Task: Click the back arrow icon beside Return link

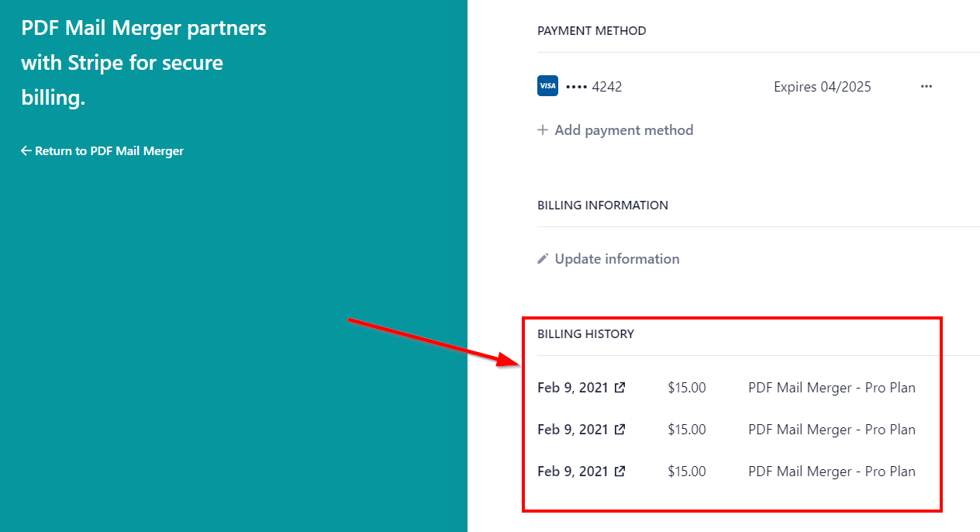Action: pos(26,151)
